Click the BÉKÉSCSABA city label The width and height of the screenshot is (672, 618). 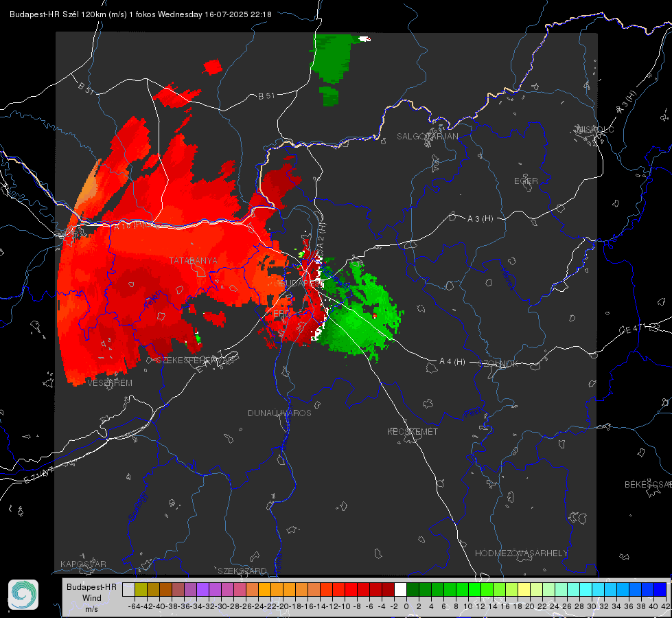click(x=647, y=484)
